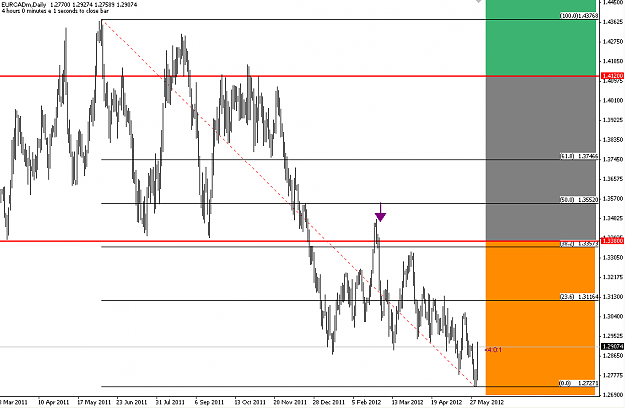
Task: Select the purple down arrow marker on chart
Action: [x=381, y=212]
